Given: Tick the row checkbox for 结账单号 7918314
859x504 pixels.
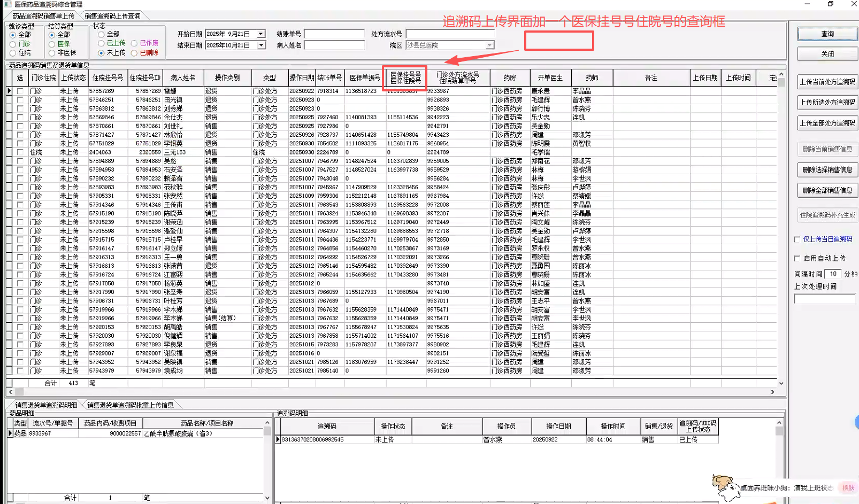Looking at the screenshot, I should pos(20,91).
